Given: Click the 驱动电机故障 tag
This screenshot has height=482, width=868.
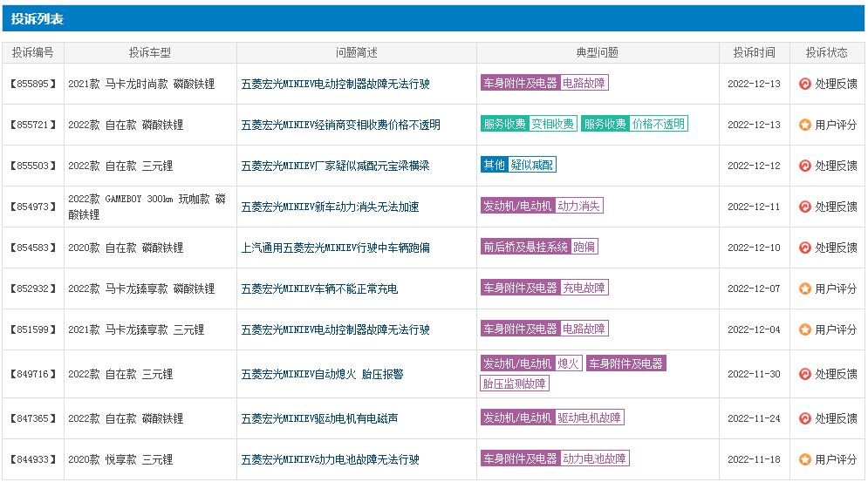Looking at the screenshot, I should point(590,418).
